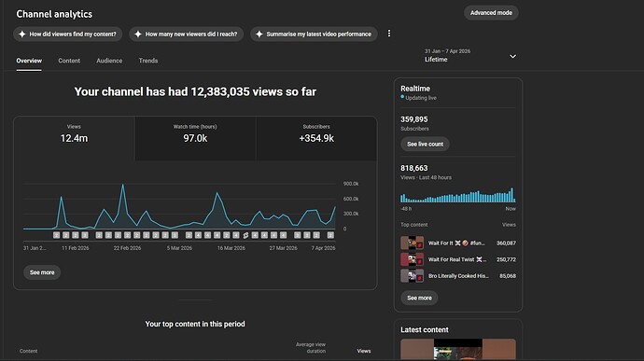This screenshot has height=361, width=644.
Task: Click the 360,087 views value
Action: (506, 243)
